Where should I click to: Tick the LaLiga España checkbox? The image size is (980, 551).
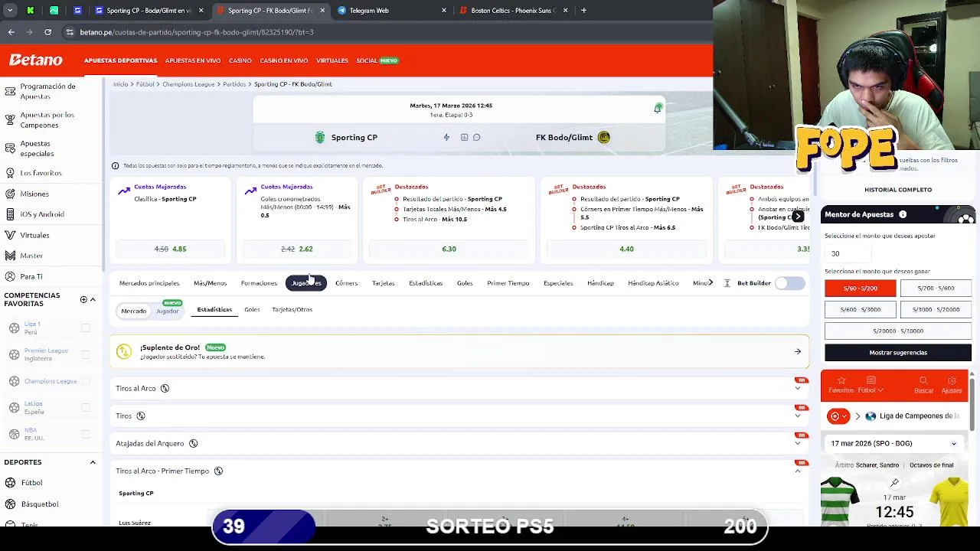coord(86,407)
